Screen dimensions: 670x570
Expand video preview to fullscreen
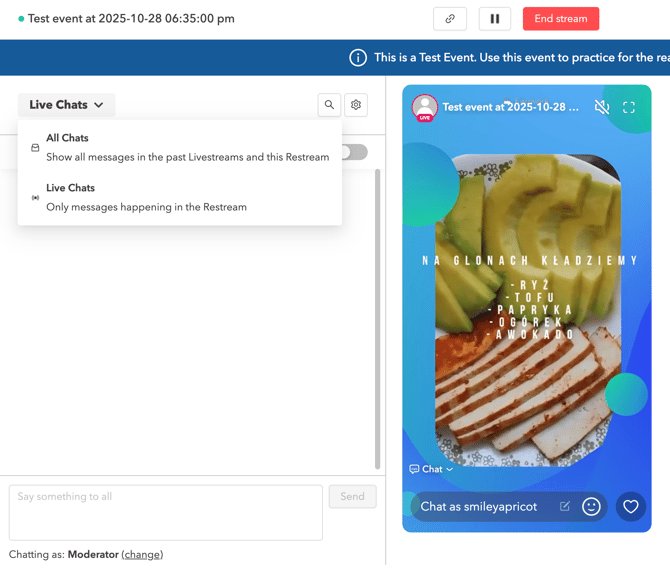click(x=629, y=107)
